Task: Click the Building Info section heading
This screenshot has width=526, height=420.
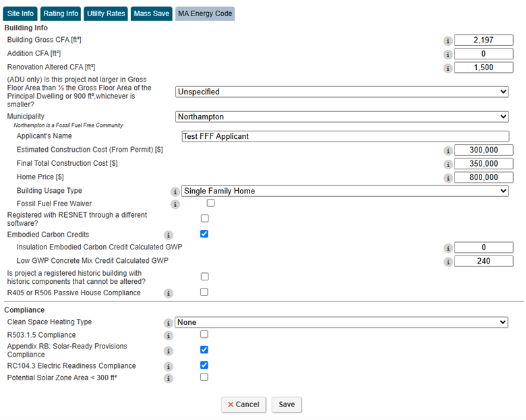Action: [26, 28]
